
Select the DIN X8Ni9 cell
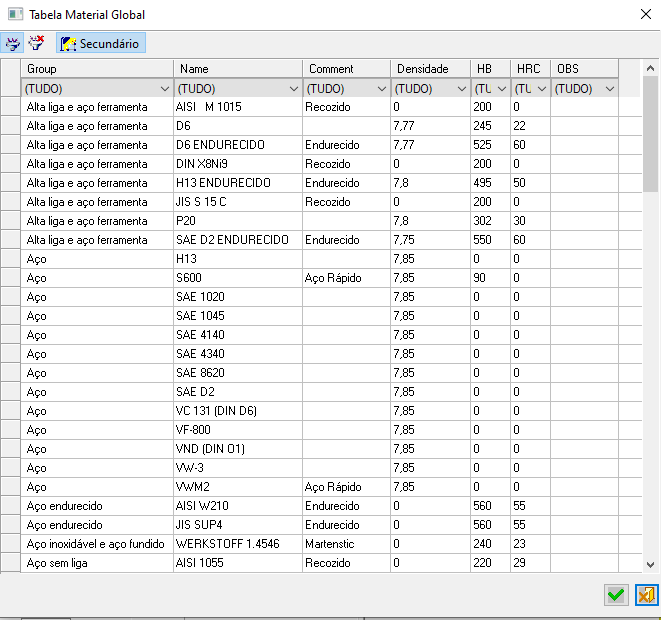click(x=238, y=164)
